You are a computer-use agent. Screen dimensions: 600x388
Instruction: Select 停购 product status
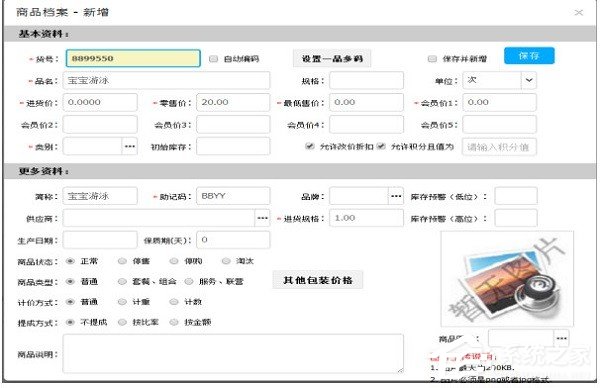click(x=174, y=261)
